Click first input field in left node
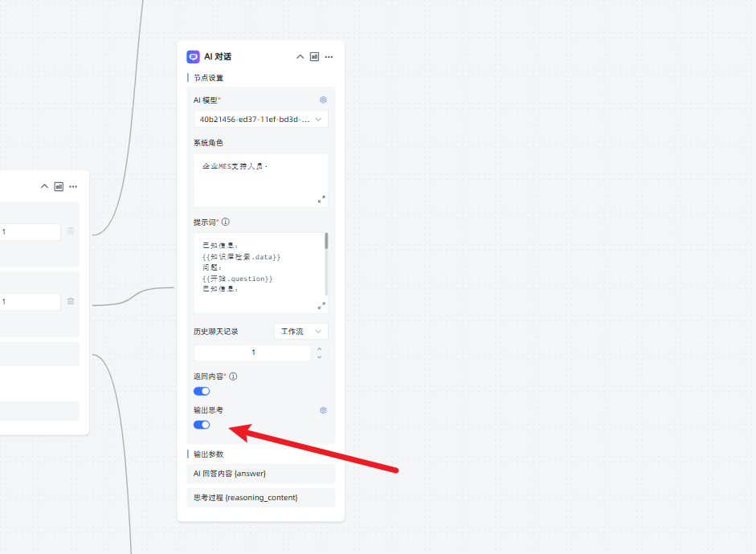 click(x=30, y=232)
